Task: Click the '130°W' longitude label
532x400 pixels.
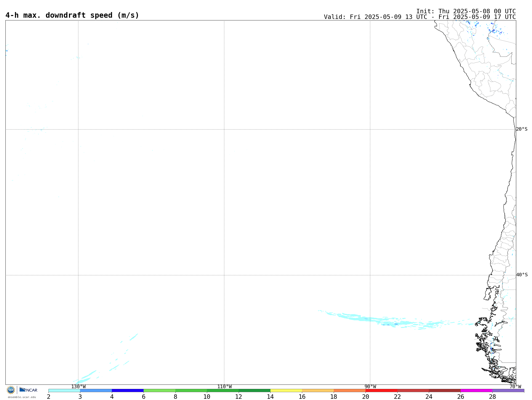Action: coord(79,387)
